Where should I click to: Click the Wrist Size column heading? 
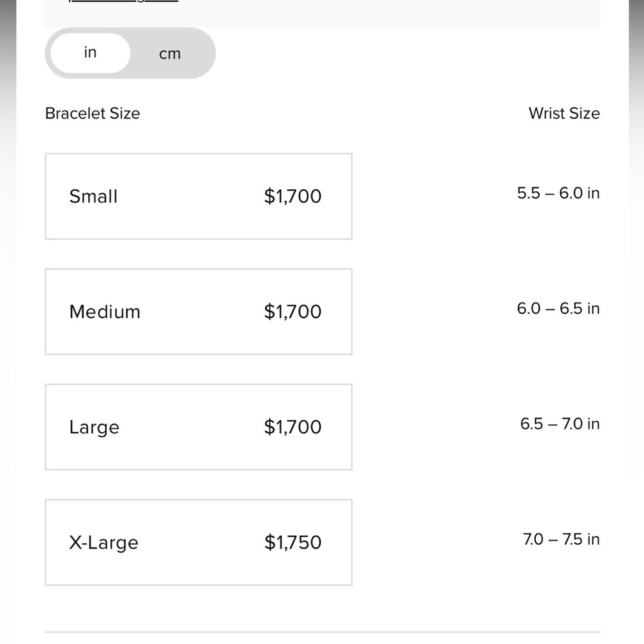click(563, 113)
